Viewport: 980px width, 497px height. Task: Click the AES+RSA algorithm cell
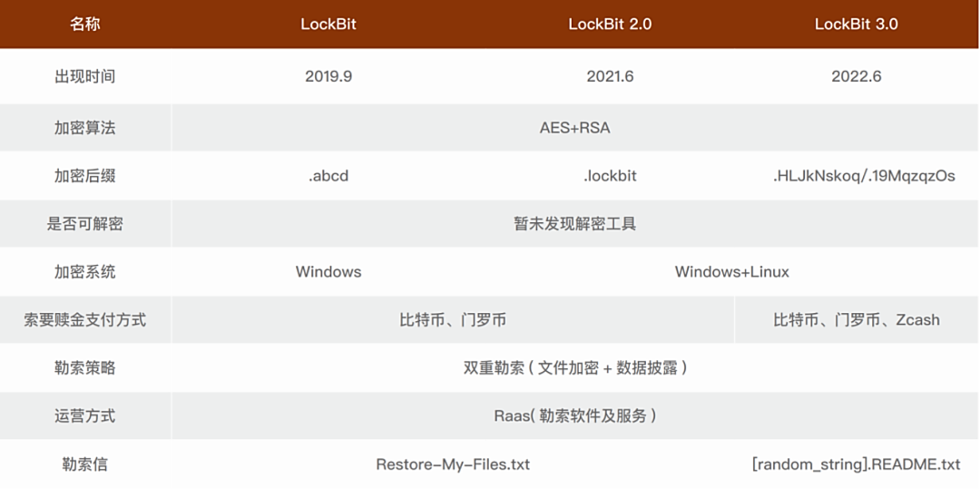click(574, 128)
